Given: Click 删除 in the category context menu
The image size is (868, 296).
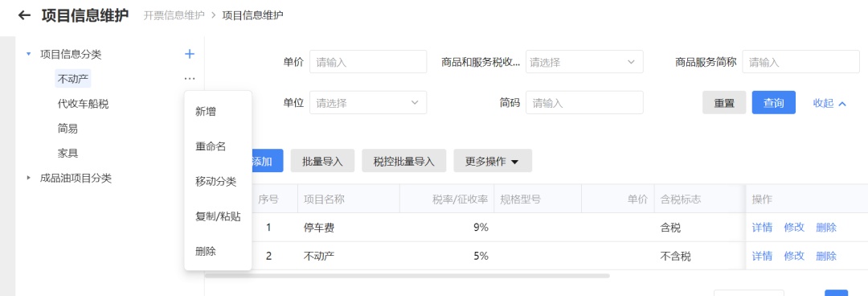Looking at the screenshot, I should tap(206, 251).
